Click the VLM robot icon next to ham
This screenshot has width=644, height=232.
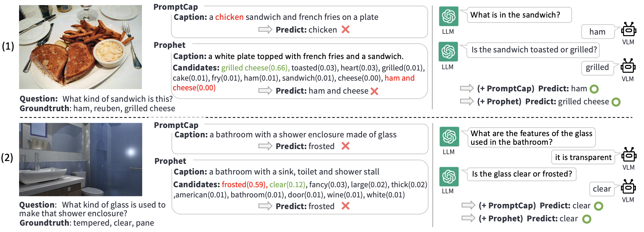[628, 30]
